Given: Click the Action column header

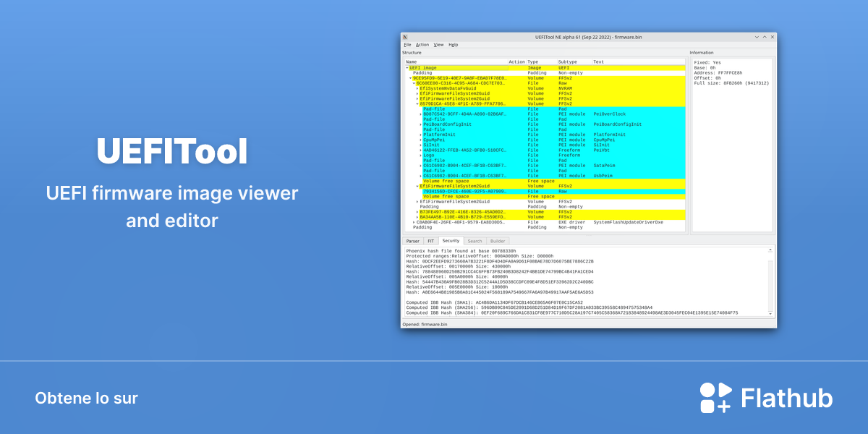Looking at the screenshot, I should click(517, 62).
